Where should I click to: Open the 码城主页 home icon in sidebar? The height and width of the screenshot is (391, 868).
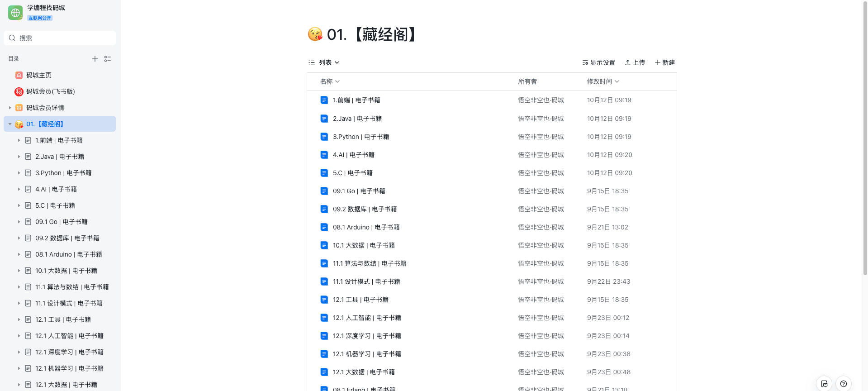(19, 75)
